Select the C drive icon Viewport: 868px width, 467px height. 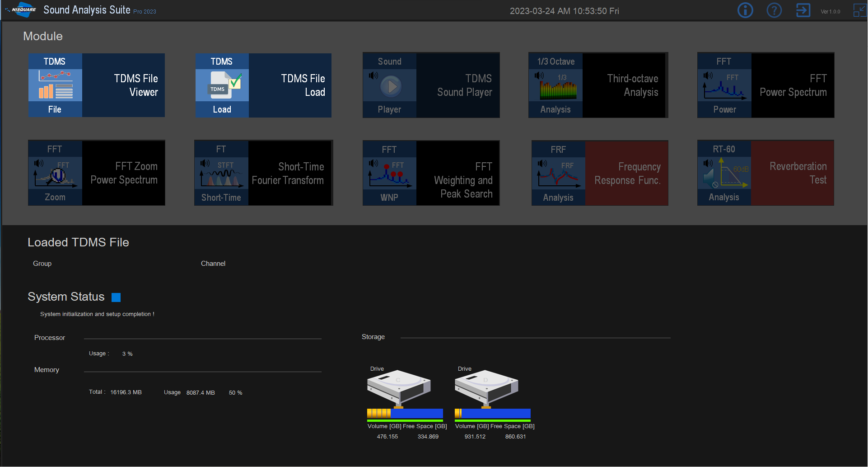[x=399, y=388]
